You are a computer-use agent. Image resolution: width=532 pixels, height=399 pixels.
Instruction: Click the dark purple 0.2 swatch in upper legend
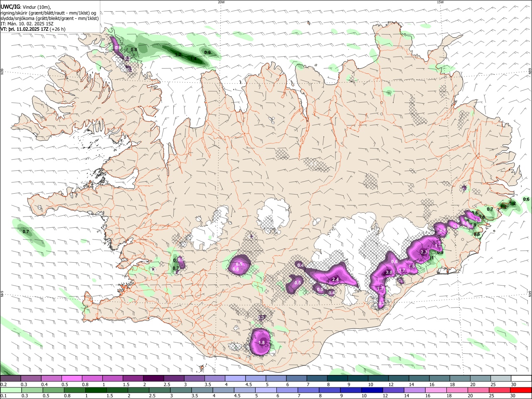click(10, 378)
